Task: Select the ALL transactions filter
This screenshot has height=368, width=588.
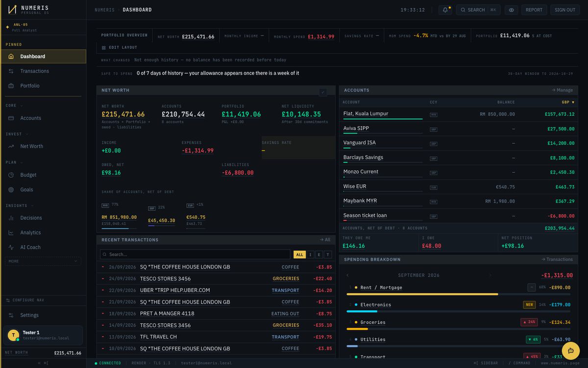Action: tap(299, 255)
